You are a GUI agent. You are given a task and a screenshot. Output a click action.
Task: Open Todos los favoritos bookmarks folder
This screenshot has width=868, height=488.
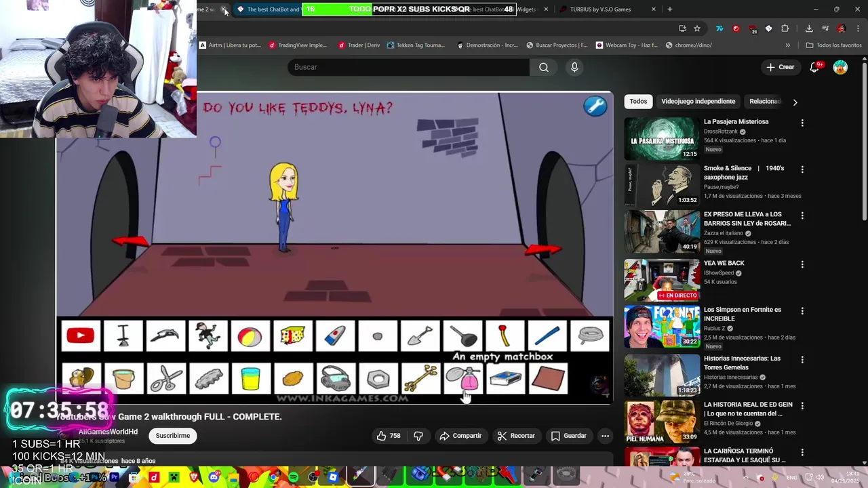(x=833, y=45)
